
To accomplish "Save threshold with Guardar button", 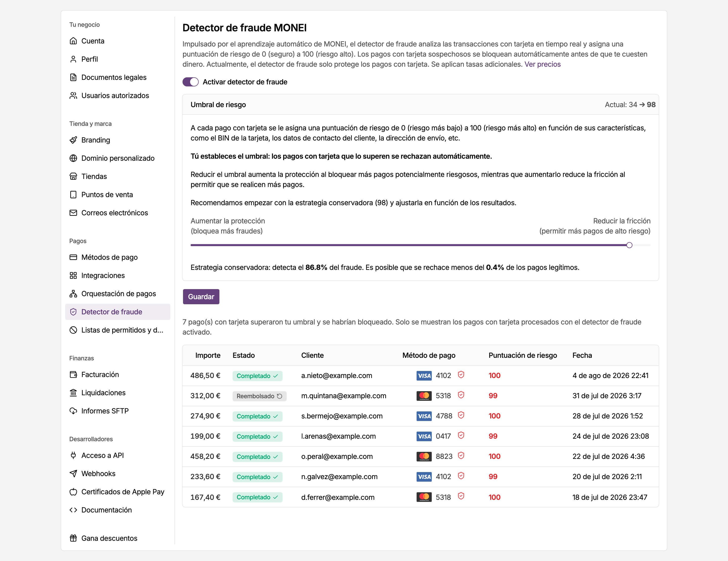I will coord(201,296).
